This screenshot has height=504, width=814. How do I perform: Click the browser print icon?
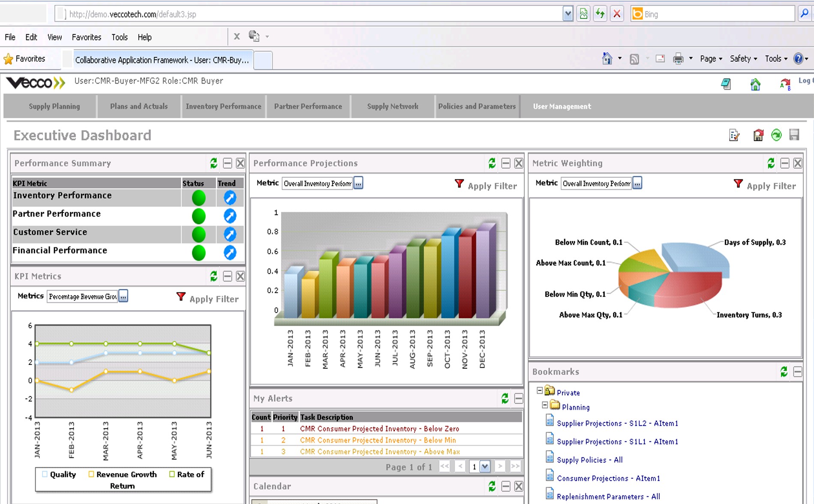pos(678,59)
